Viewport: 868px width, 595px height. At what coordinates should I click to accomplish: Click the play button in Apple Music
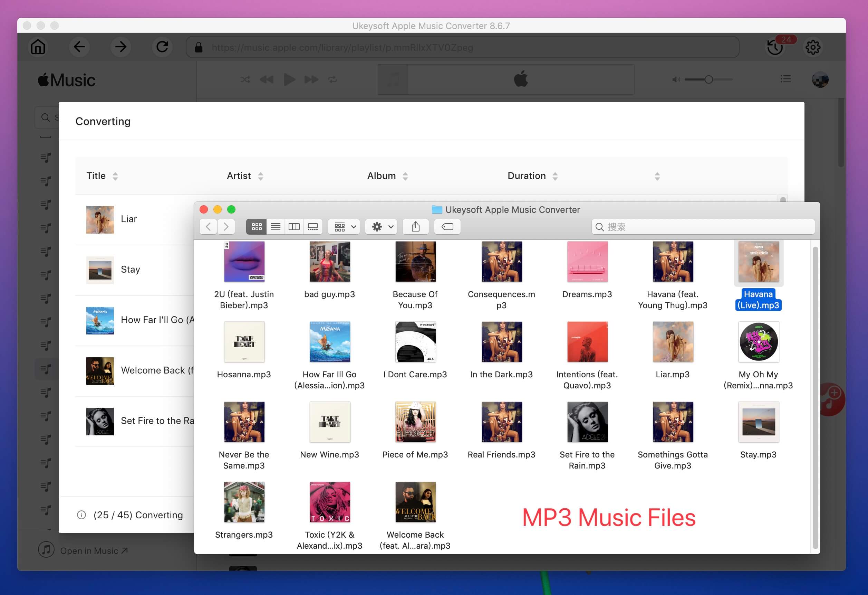click(x=288, y=79)
